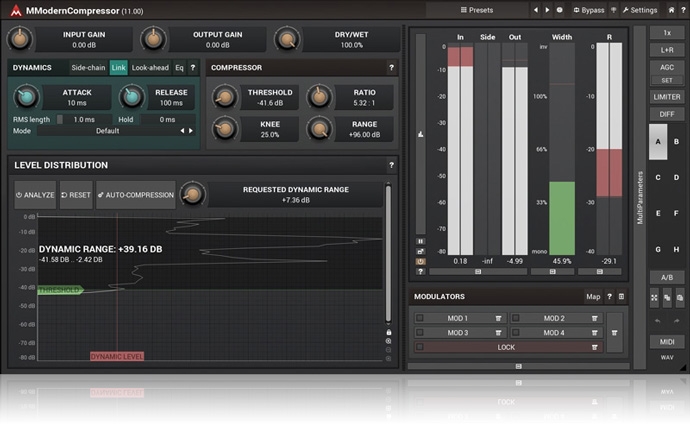The width and height of the screenshot is (690, 435).
Task: Toggle the meters power icon
Action: [420, 261]
